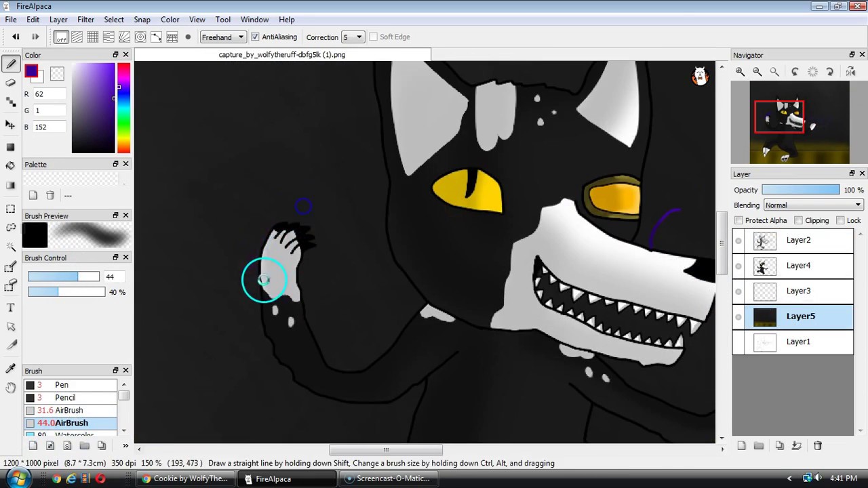The image size is (868, 488).
Task: Select the Fill shape tool
Action: [x=10, y=147]
